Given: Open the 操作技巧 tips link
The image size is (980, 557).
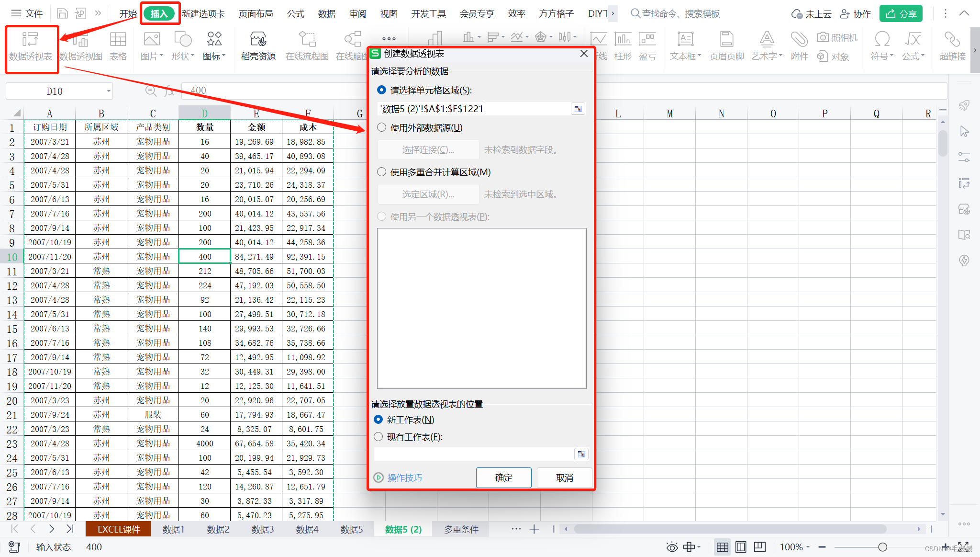Looking at the screenshot, I should 404,477.
